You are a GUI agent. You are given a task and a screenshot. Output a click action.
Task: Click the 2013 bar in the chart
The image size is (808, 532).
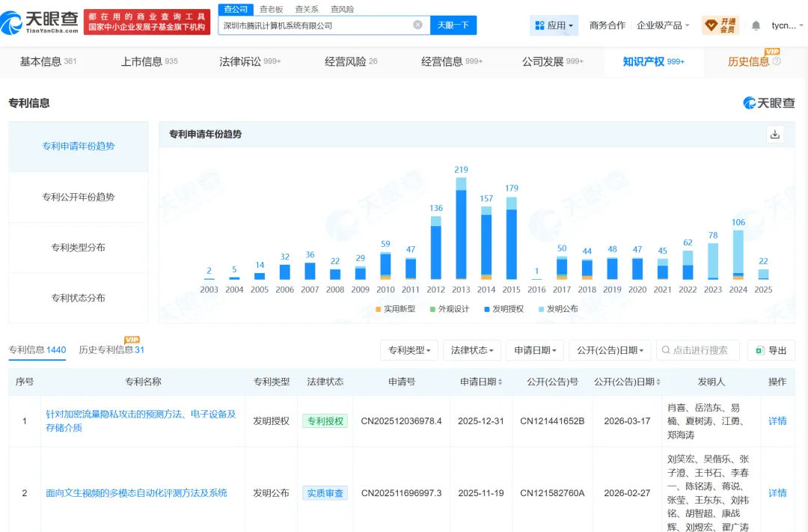[x=461, y=229]
